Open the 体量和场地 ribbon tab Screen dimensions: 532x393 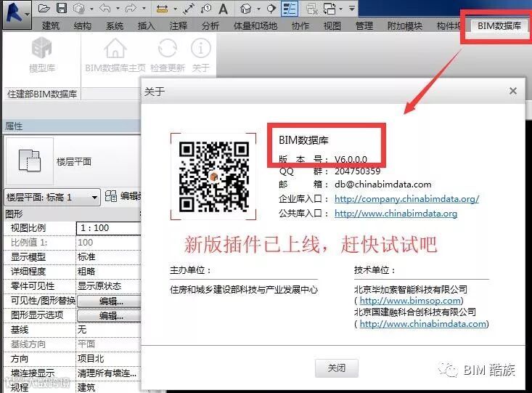pos(255,26)
